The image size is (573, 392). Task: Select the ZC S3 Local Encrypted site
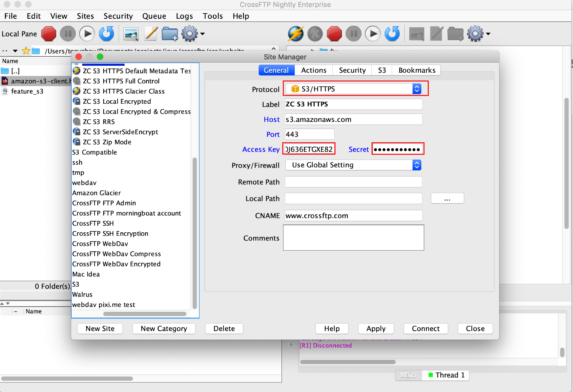(117, 101)
